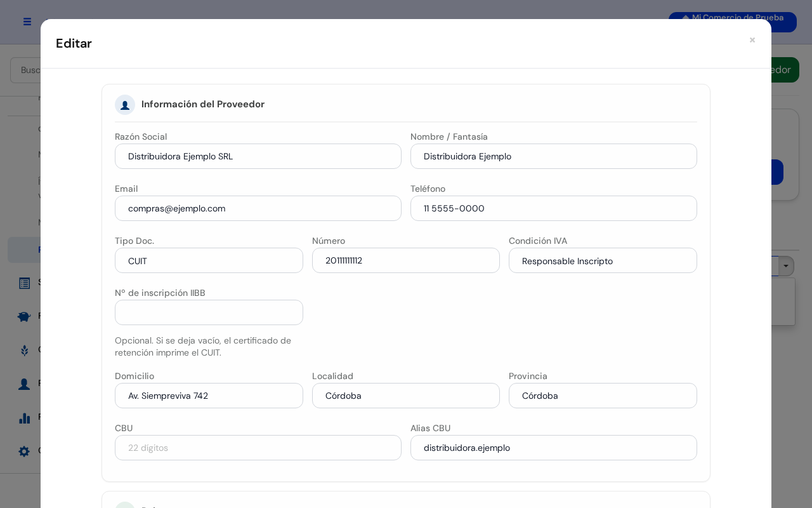
Task: Click the dropdown arrow on background page right edge
Action: point(787,266)
